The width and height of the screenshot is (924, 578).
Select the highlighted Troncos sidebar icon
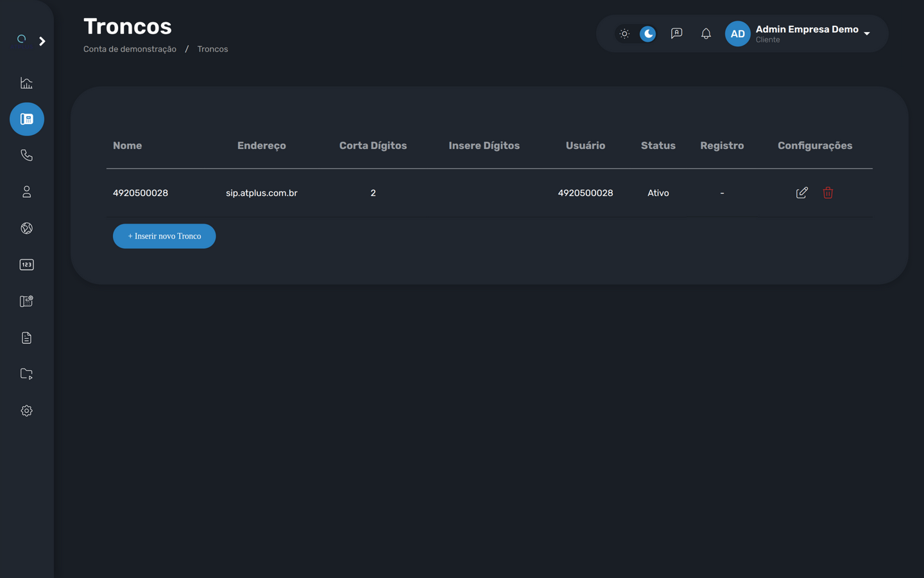pos(27,119)
